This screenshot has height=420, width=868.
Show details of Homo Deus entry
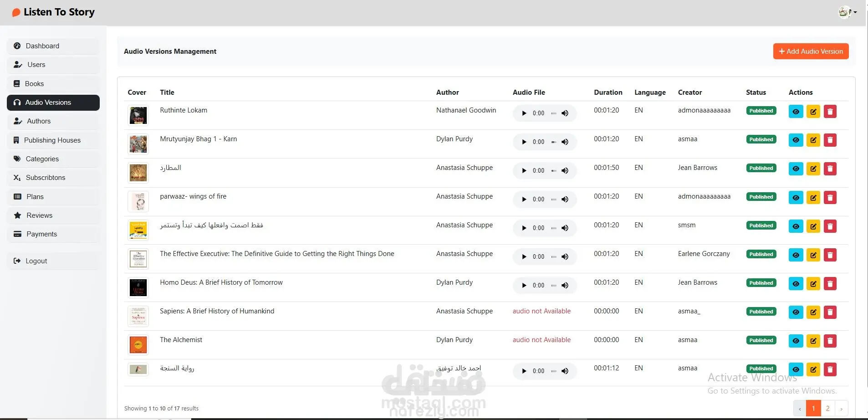tap(796, 284)
